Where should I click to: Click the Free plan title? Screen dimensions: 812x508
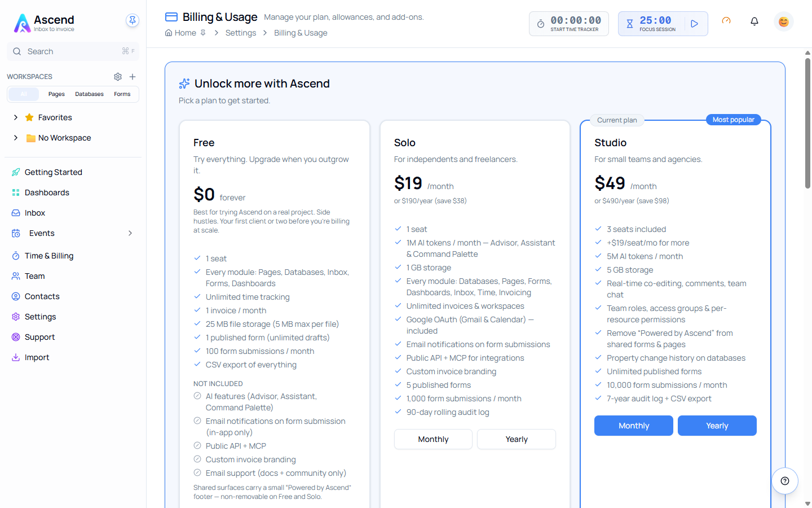[204, 143]
